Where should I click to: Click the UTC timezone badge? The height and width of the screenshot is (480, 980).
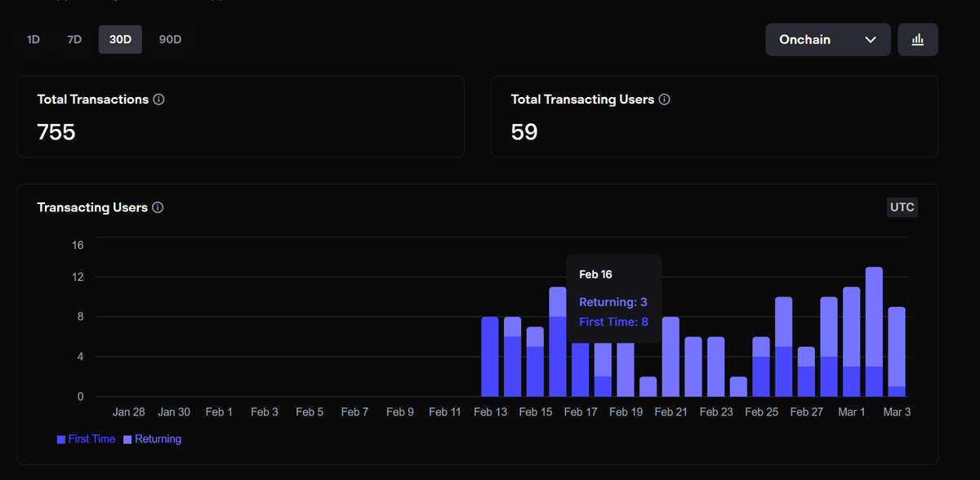pos(902,207)
